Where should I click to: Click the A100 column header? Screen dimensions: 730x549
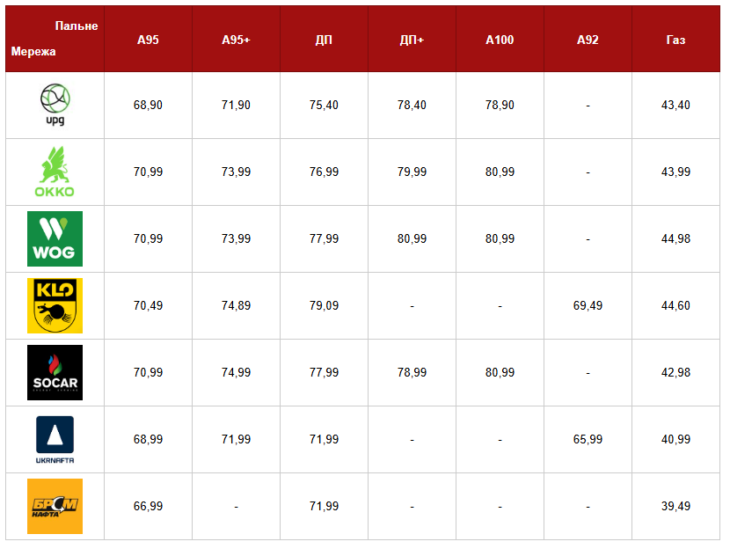coord(500,40)
